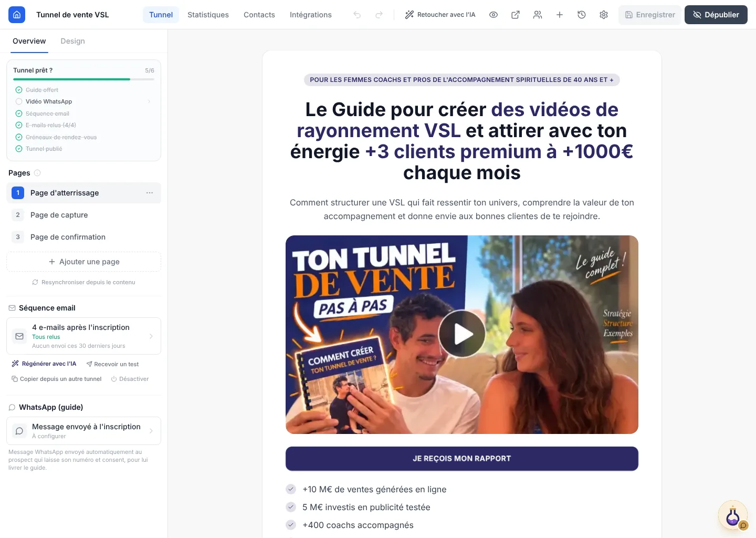Image resolution: width=756 pixels, height=538 pixels.
Task: Click the envelope icon in email card
Action: click(19, 336)
